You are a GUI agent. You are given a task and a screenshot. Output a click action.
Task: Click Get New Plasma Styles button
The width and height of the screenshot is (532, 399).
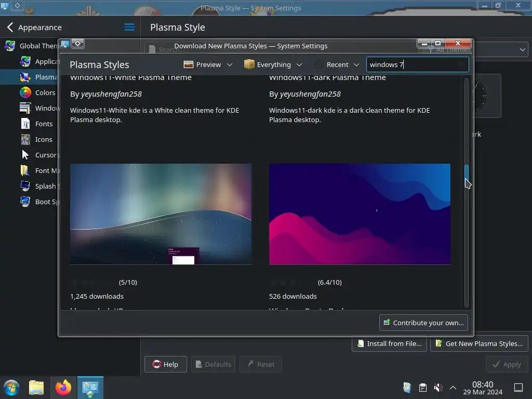(479, 344)
